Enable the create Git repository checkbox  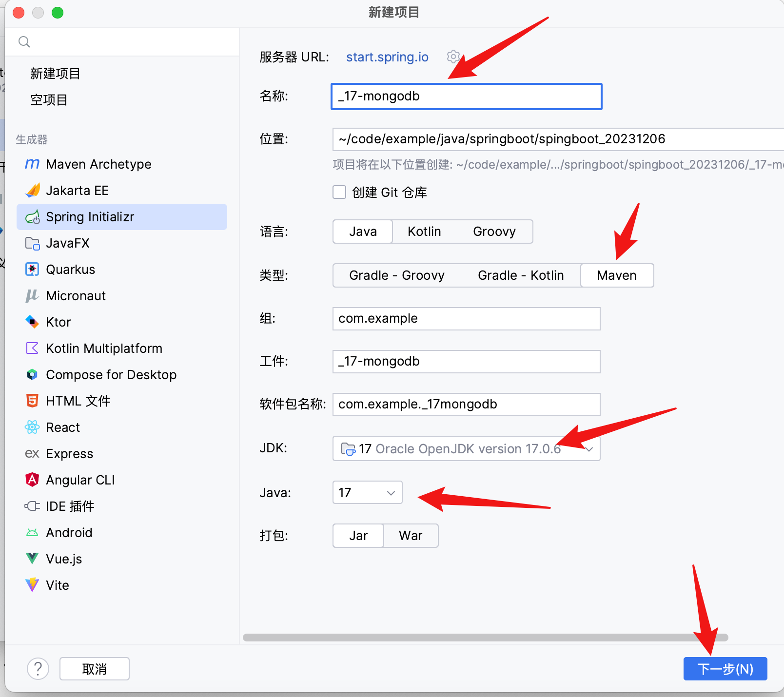tap(339, 192)
